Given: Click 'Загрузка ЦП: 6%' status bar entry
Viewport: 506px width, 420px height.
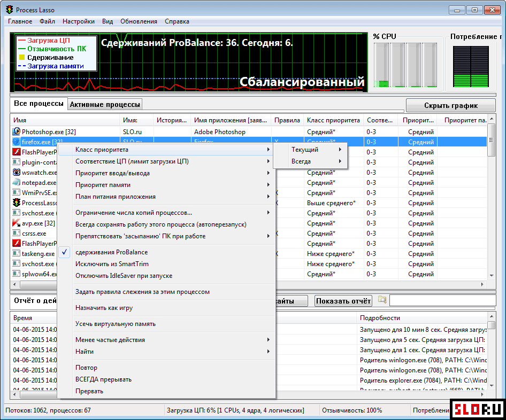Looking at the screenshot, I should 235,410.
